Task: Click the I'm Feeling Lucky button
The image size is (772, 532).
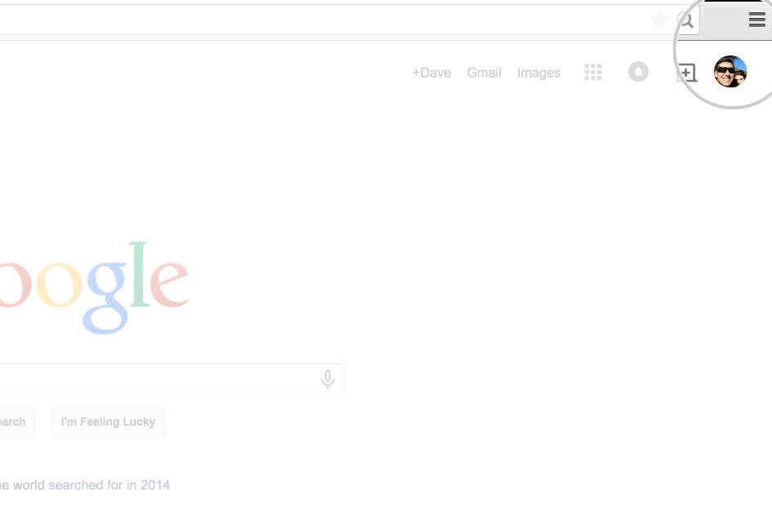Action: pyautogui.click(x=108, y=422)
